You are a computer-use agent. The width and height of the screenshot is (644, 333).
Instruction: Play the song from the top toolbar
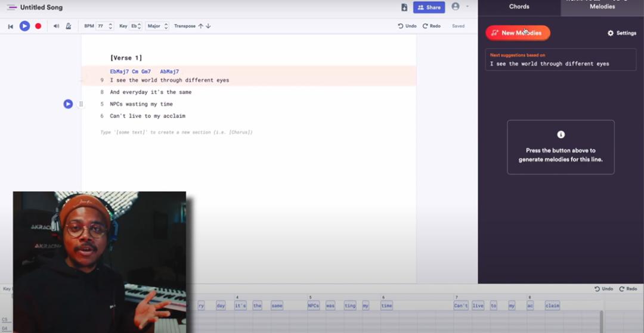pos(24,26)
